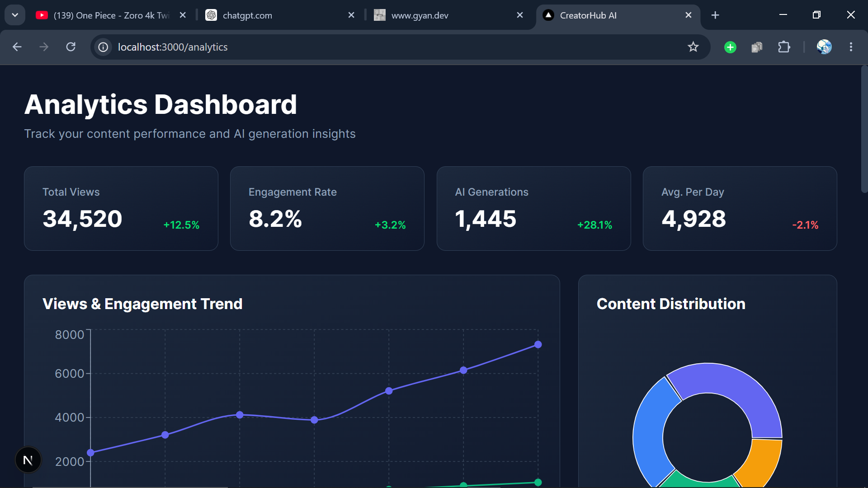868x488 pixels.
Task: Click the +28.1% change value
Action: pos(594,225)
